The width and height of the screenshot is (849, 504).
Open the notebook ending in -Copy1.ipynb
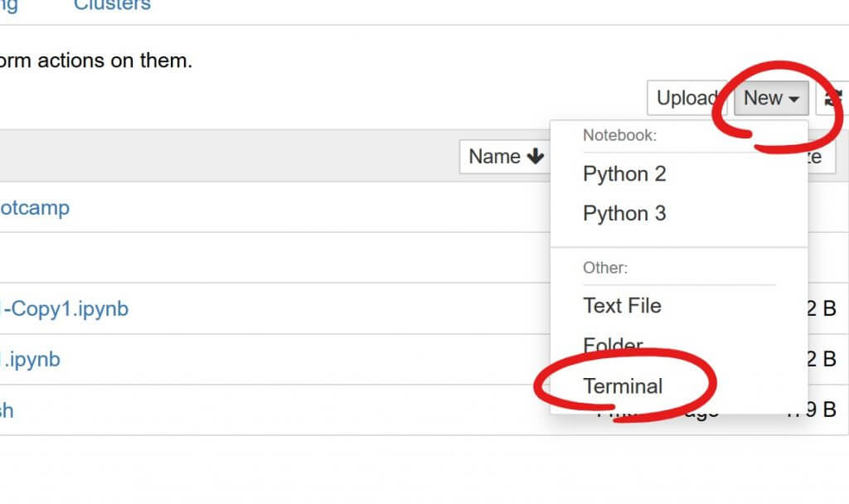tap(64, 309)
